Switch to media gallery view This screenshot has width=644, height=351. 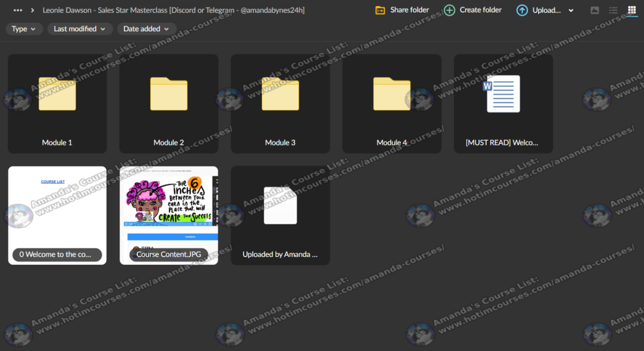coord(595,10)
